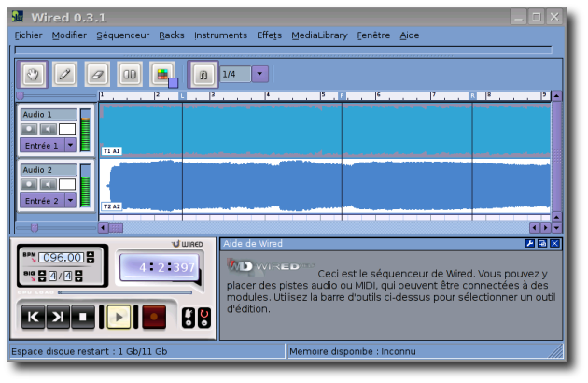Viewport: 588px width, 383px height.
Task: Click the 4:2:397 position display
Action: click(160, 267)
